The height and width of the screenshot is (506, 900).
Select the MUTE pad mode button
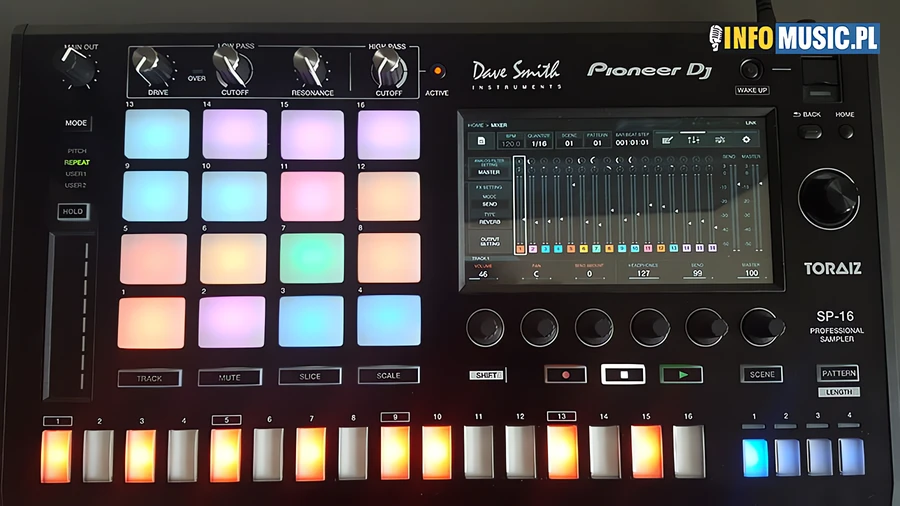[230, 377]
